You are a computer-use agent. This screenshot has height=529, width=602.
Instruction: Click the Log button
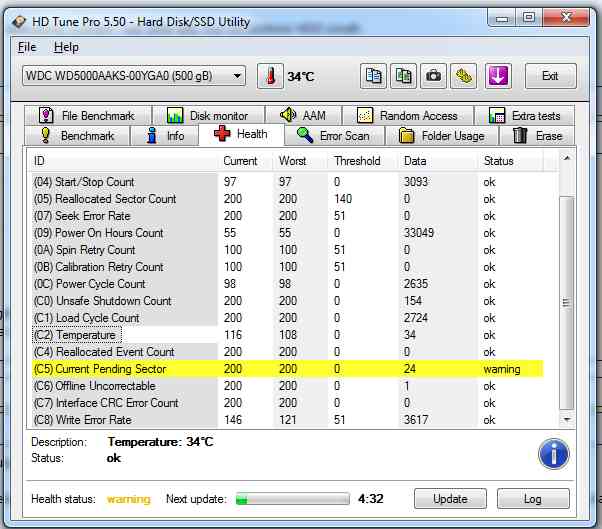tap(533, 499)
